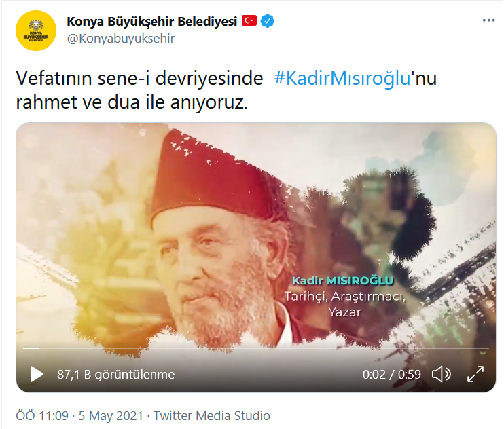Open the three-dot tweet options menu

pyautogui.click(x=488, y=20)
